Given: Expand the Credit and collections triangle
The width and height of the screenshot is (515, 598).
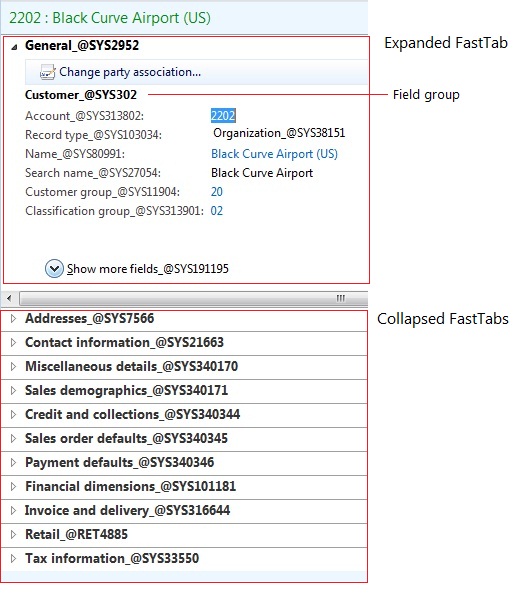Looking at the screenshot, I should click(13, 415).
